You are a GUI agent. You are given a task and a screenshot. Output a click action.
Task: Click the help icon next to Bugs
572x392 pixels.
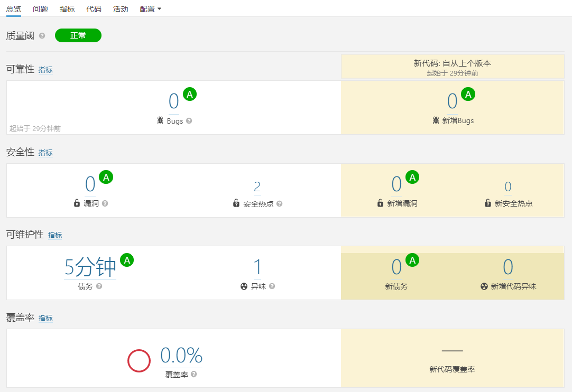point(189,120)
